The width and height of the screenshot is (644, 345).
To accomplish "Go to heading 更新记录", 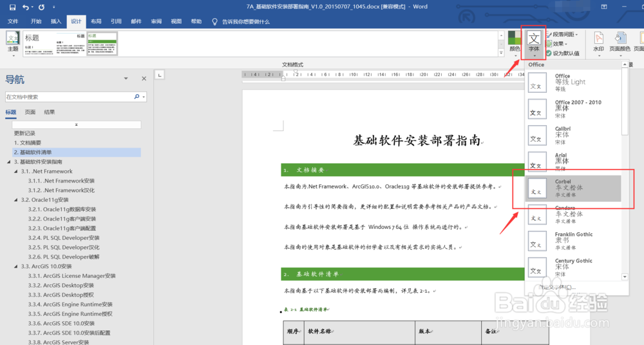I will pos(24,133).
